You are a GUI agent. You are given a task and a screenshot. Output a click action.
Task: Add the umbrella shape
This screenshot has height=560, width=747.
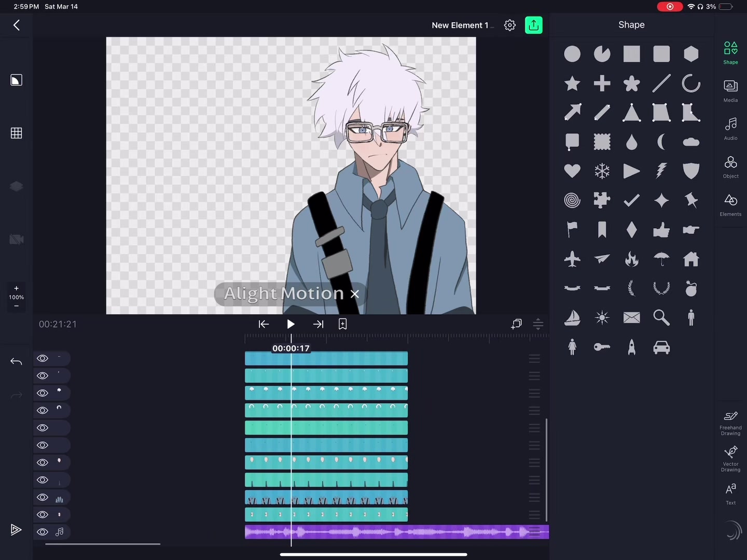[x=661, y=259]
